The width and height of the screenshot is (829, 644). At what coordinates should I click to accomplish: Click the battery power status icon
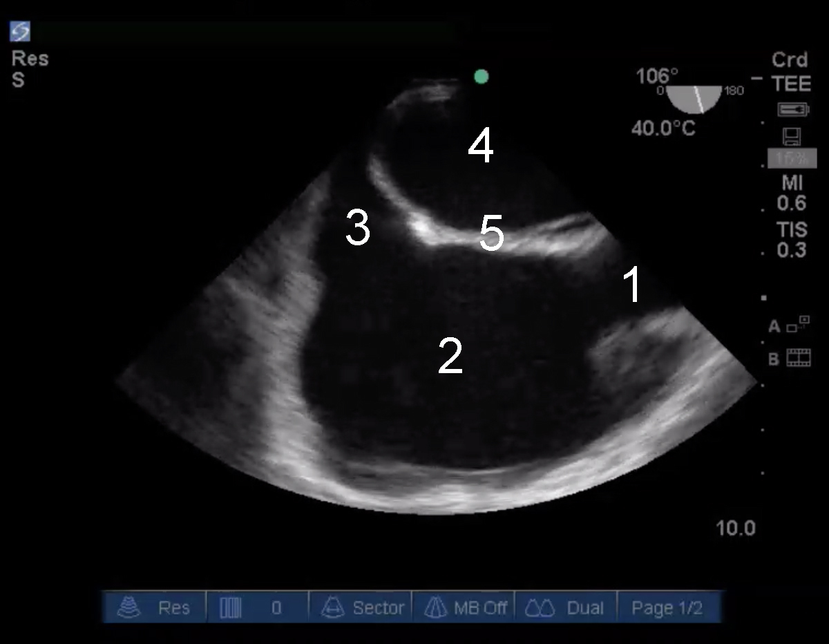[x=793, y=110]
